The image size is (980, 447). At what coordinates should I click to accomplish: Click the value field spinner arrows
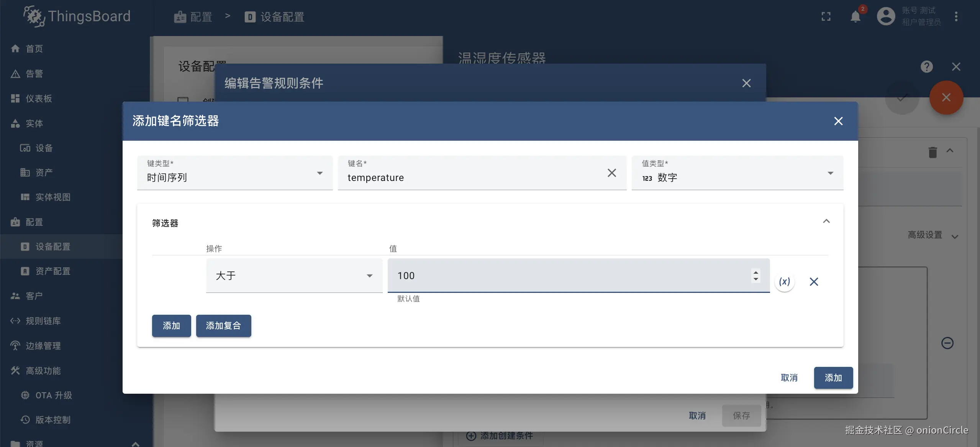pos(755,276)
